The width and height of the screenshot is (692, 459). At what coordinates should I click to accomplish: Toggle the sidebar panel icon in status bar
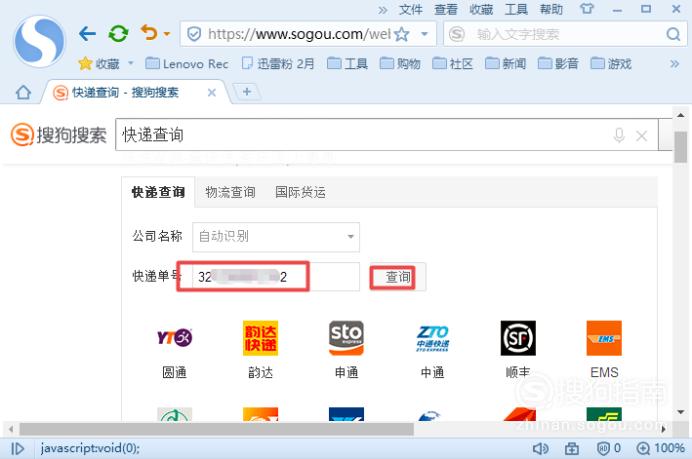tap(18, 448)
